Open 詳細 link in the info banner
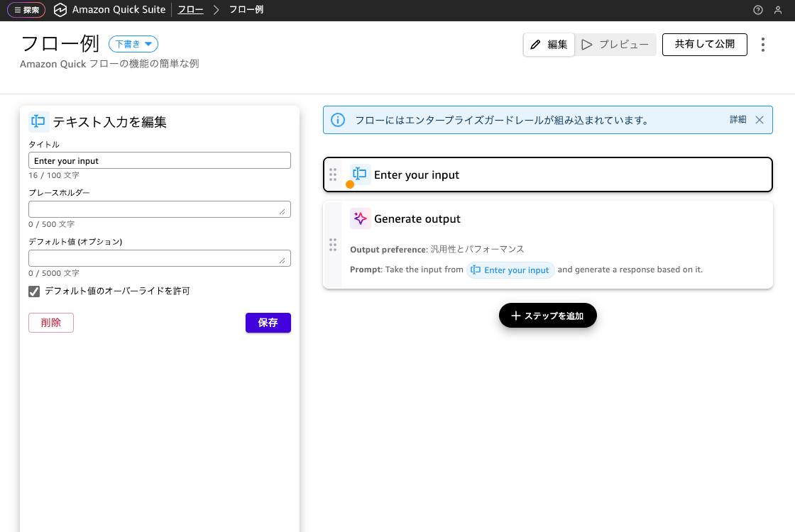Image resolution: width=795 pixels, height=532 pixels. point(738,120)
